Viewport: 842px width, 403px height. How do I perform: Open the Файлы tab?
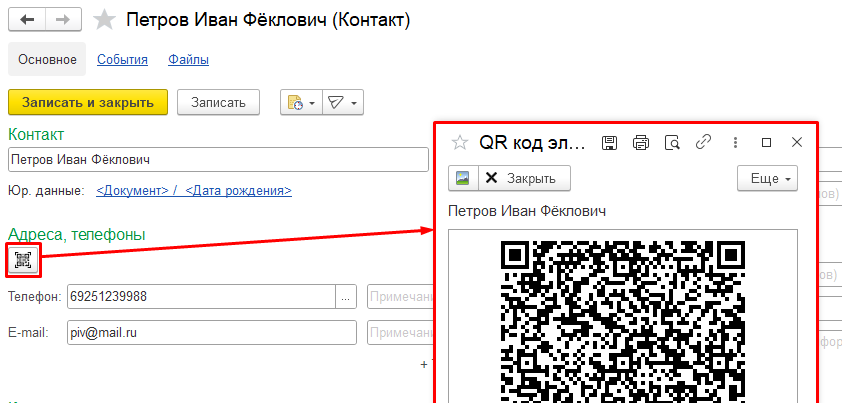tap(188, 60)
